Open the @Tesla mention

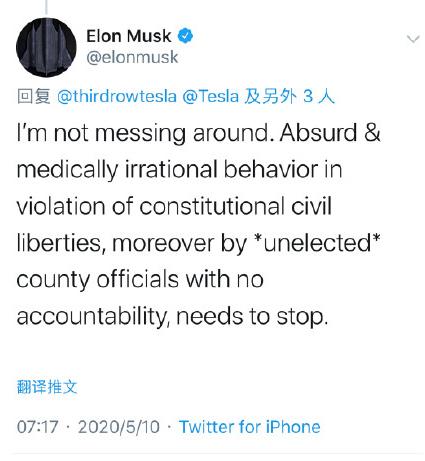[x=210, y=96]
